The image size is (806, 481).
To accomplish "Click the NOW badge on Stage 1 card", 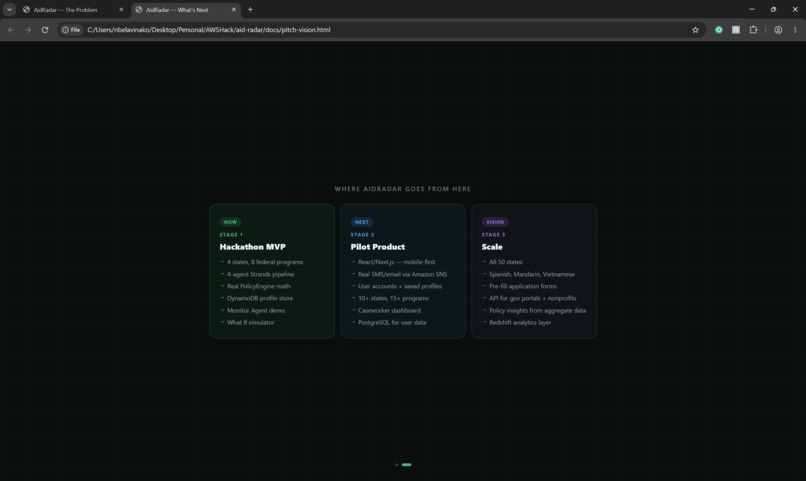I will click(230, 222).
